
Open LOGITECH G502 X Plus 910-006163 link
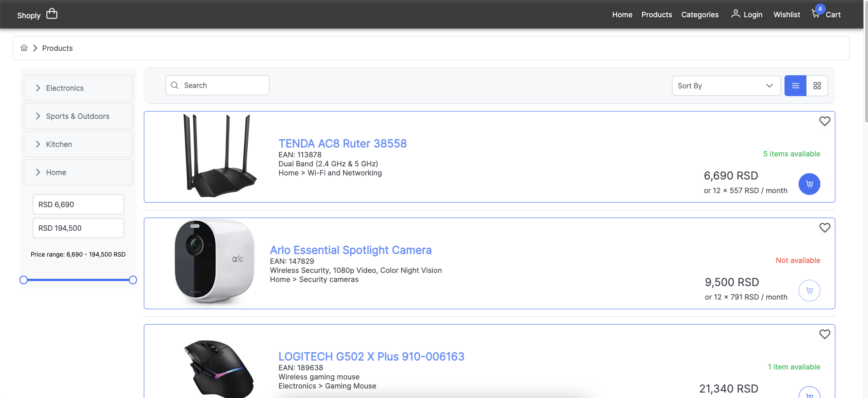[x=371, y=356]
